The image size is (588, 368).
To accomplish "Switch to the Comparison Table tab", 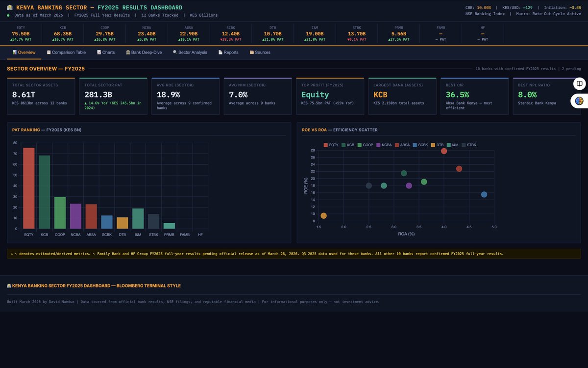I will tap(66, 53).
